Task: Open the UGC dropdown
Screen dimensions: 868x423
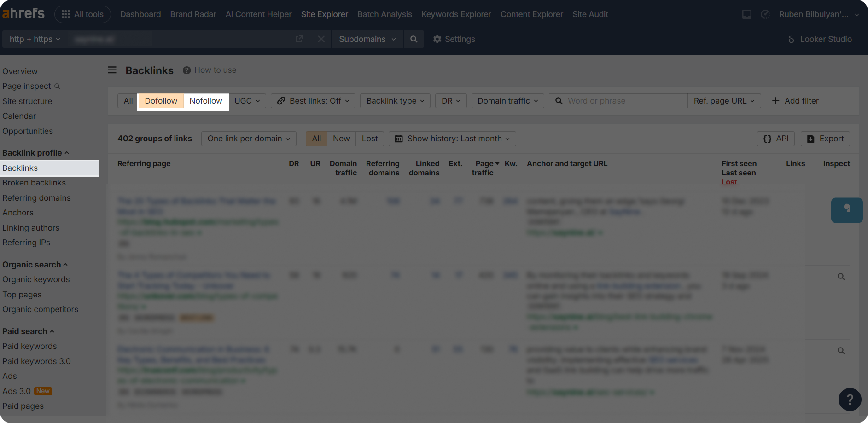Action: tap(247, 101)
